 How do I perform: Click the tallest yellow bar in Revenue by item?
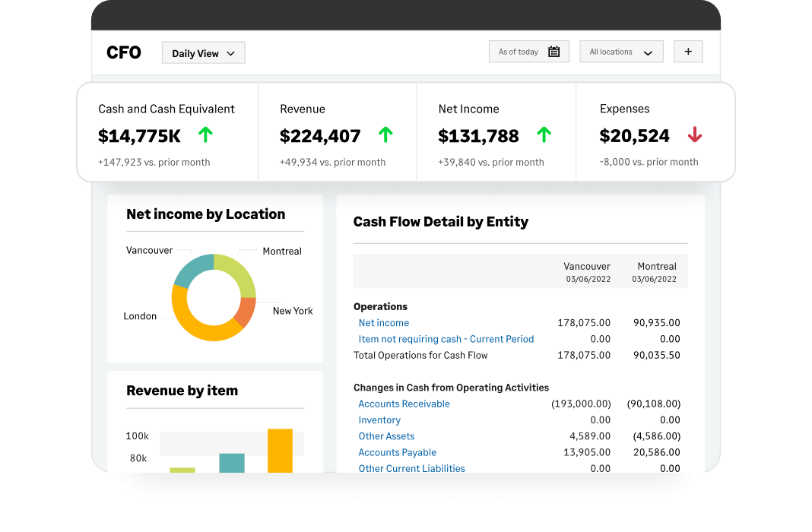point(278,448)
